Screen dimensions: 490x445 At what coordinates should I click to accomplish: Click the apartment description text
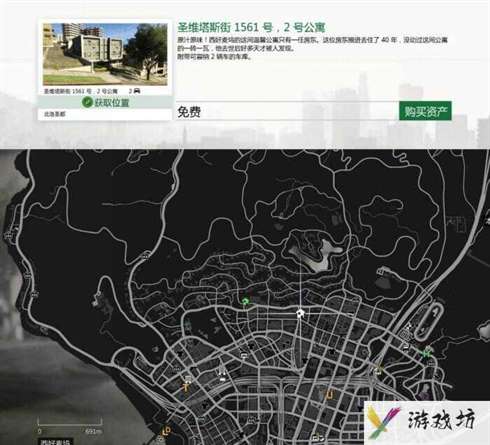[312, 48]
